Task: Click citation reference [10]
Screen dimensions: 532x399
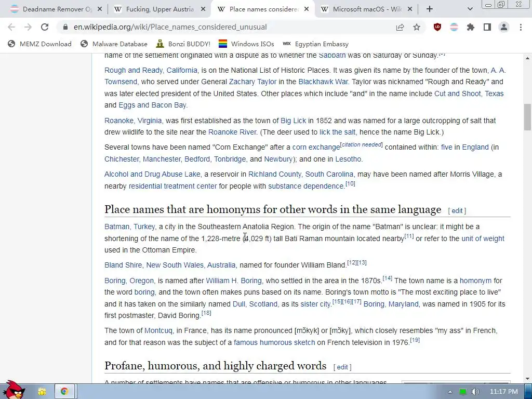Action: 350,183
